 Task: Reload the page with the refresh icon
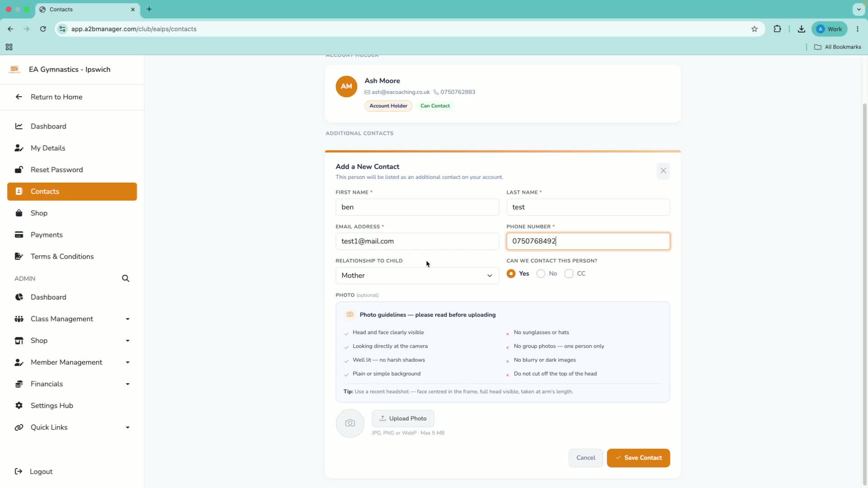[x=43, y=29]
